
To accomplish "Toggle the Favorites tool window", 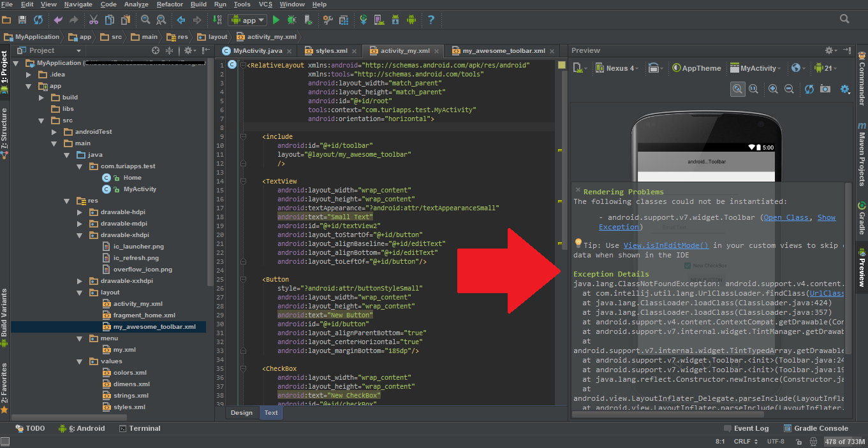I will [4, 387].
